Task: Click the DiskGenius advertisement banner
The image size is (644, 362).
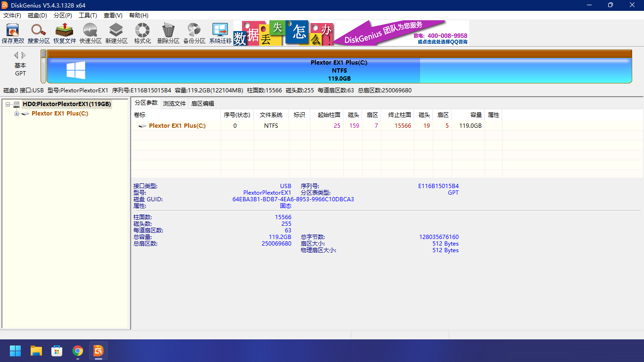Action: pyautogui.click(x=351, y=33)
